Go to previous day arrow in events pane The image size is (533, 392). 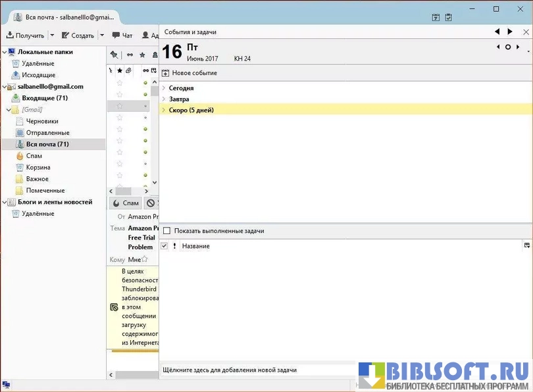coord(498,47)
